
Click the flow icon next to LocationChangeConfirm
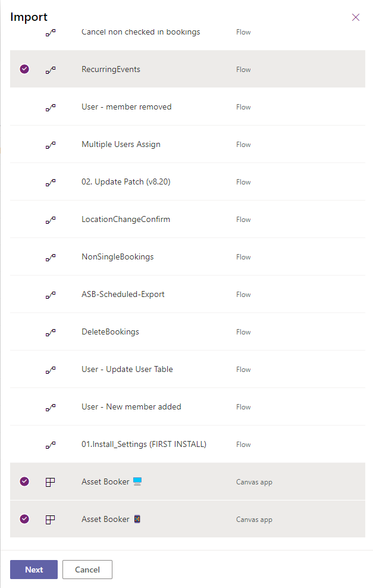[x=51, y=220]
